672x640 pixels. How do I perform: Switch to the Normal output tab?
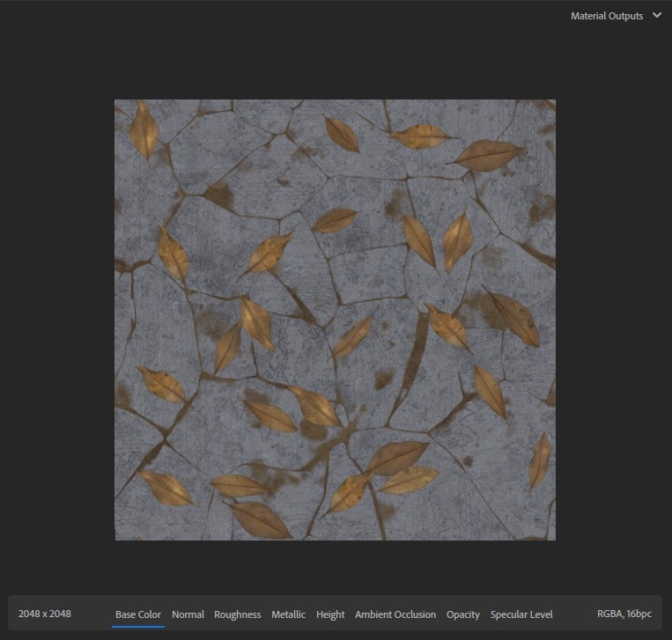[188, 614]
